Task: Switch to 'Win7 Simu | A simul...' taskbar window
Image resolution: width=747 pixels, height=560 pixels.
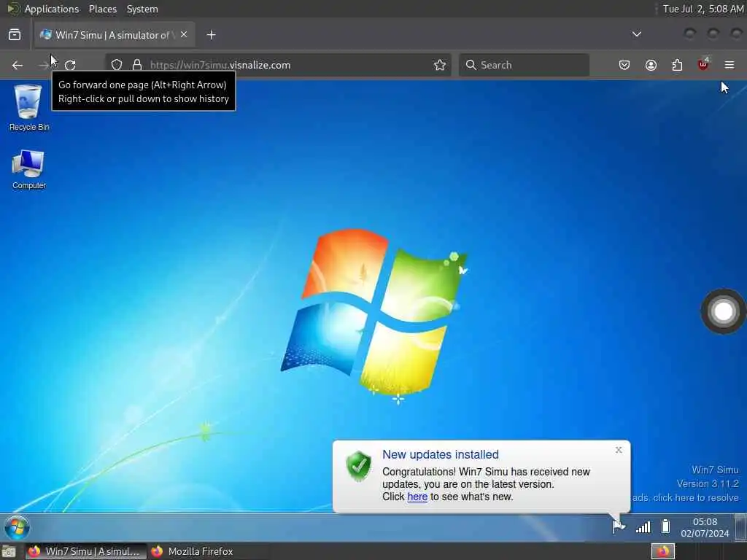Action: [86, 551]
